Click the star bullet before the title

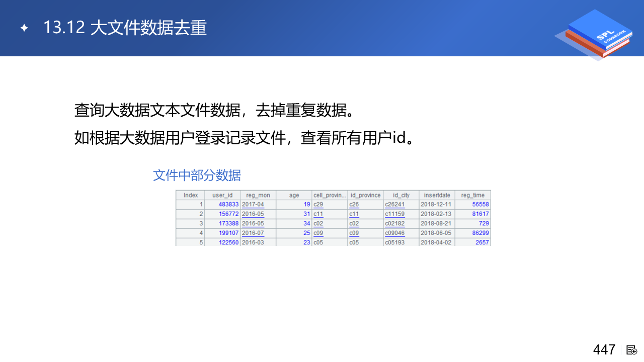tap(24, 28)
